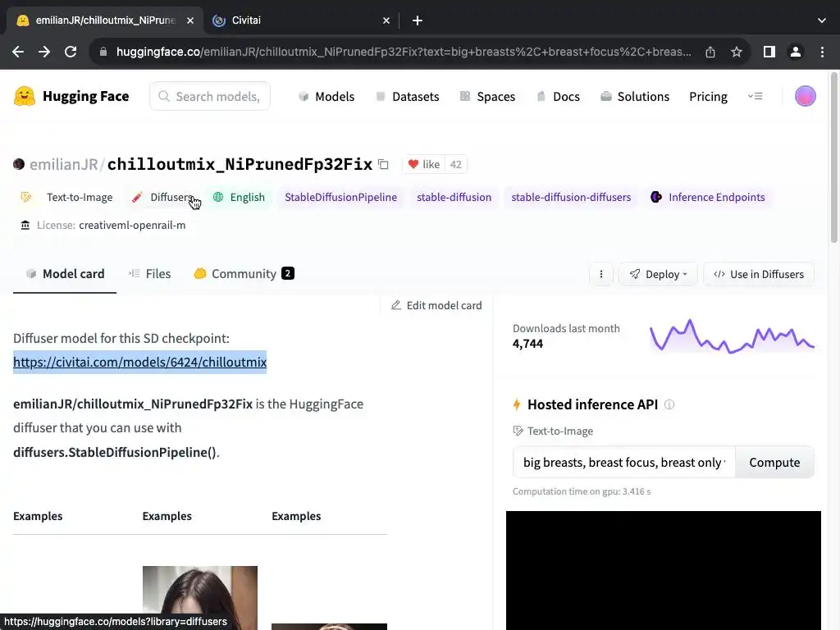Expand the additional navigation menu icon
This screenshot has height=630, width=840.
756,97
